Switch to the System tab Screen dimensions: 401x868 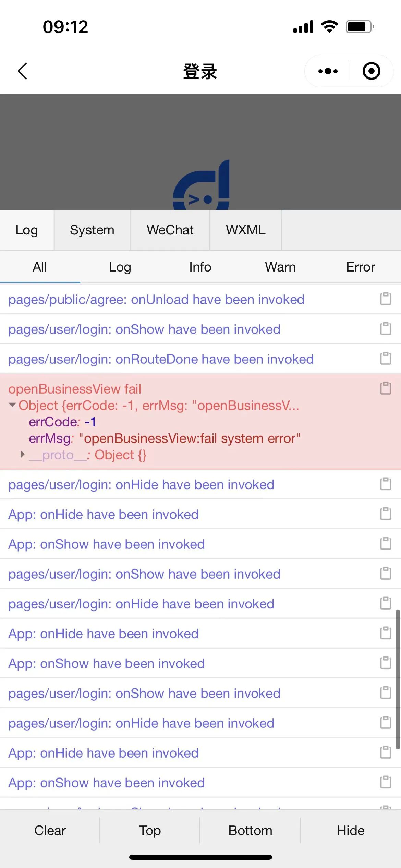click(x=92, y=230)
